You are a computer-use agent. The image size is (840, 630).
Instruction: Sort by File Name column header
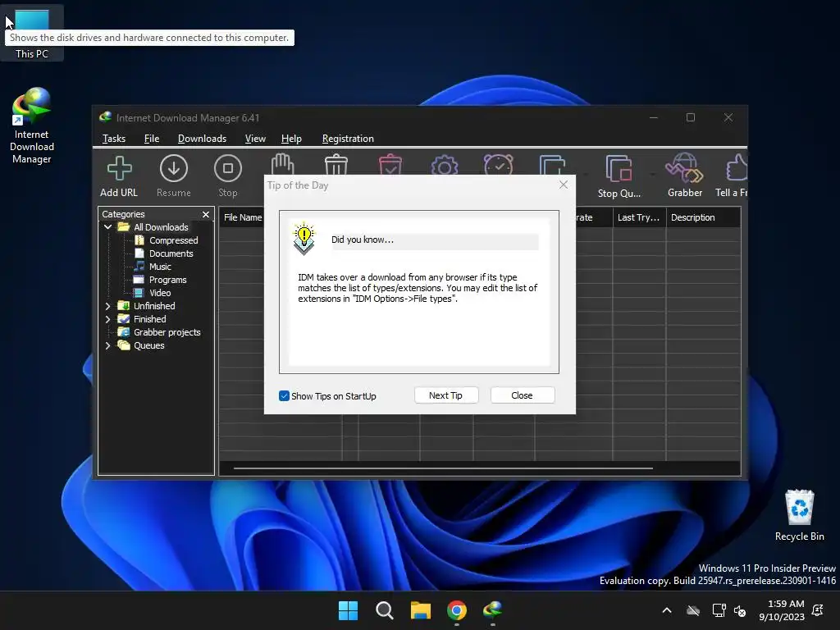pyautogui.click(x=242, y=217)
